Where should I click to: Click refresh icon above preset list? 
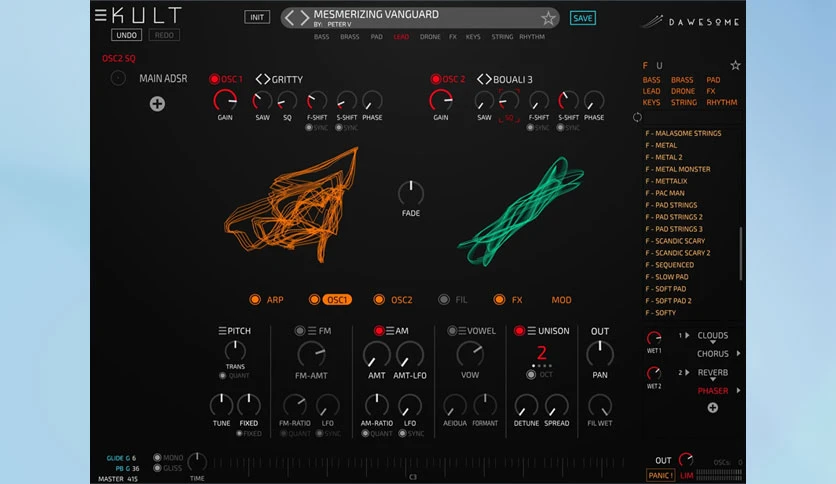pos(637,117)
